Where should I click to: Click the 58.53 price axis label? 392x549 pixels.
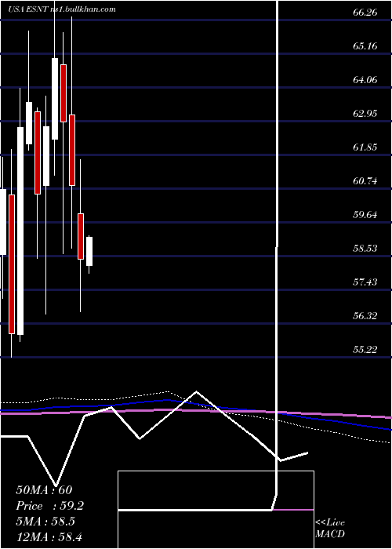point(366,249)
